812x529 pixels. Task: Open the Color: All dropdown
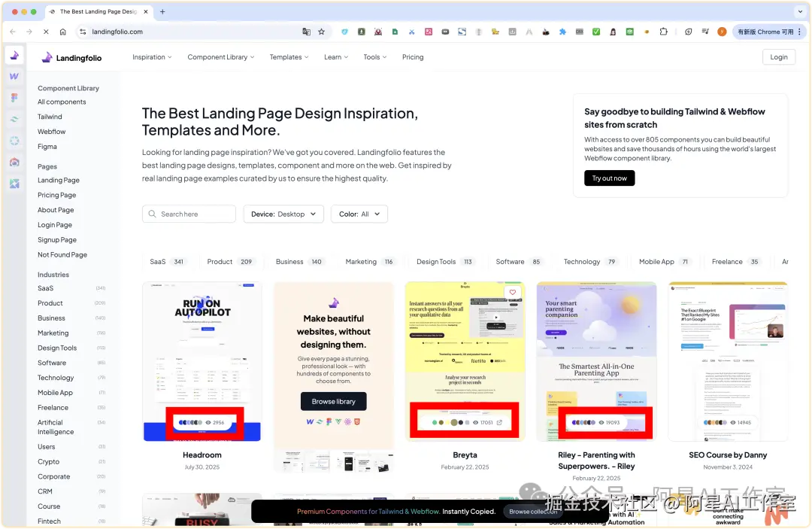tap(359, 214)
